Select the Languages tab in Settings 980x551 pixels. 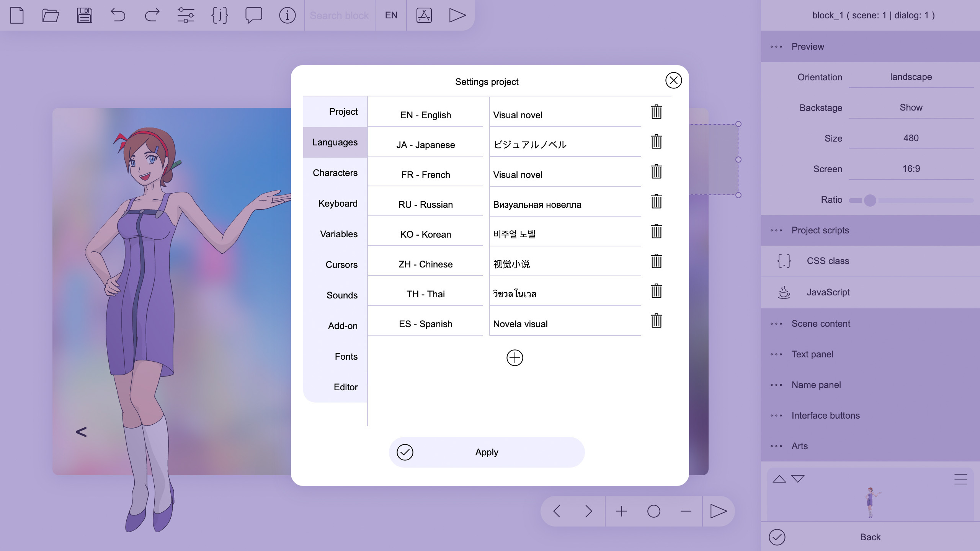tap(335, 142)
